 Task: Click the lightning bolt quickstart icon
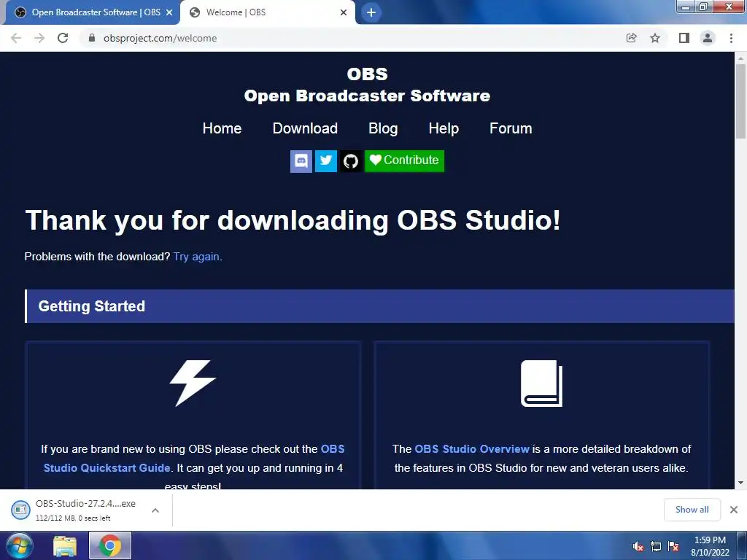(x=193, y=383)
